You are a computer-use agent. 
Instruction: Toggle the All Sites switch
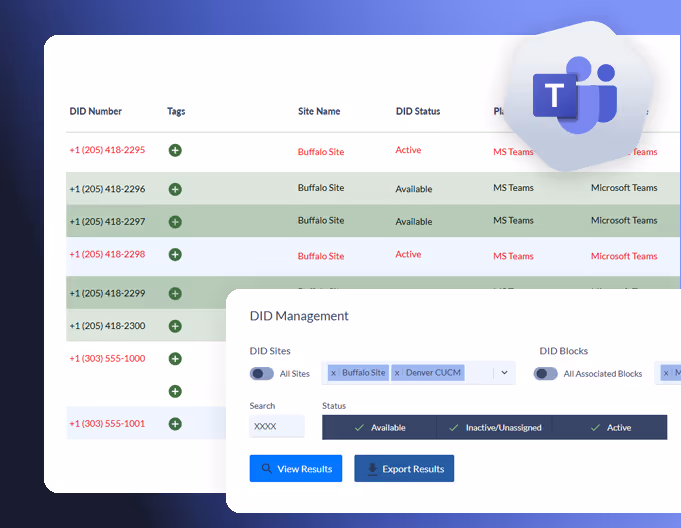[261, 373]
